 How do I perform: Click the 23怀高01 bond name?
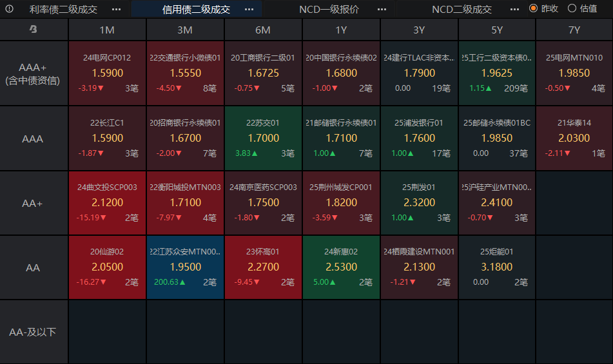point(263,252)
